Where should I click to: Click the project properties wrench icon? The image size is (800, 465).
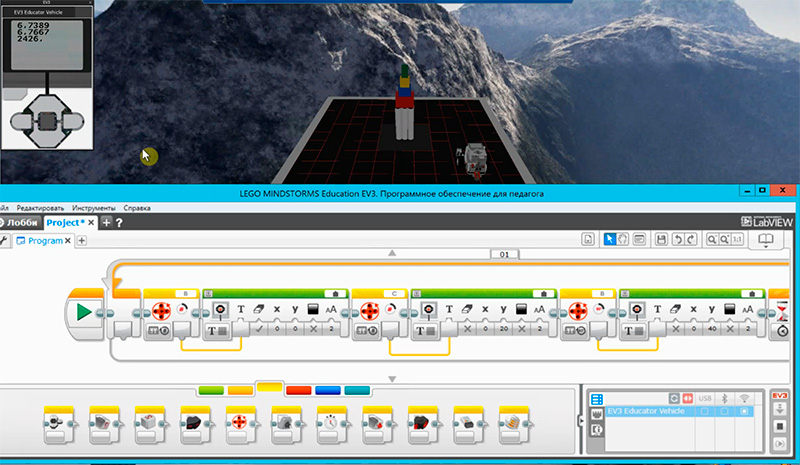pyautogui.click(x=4, y=241)
